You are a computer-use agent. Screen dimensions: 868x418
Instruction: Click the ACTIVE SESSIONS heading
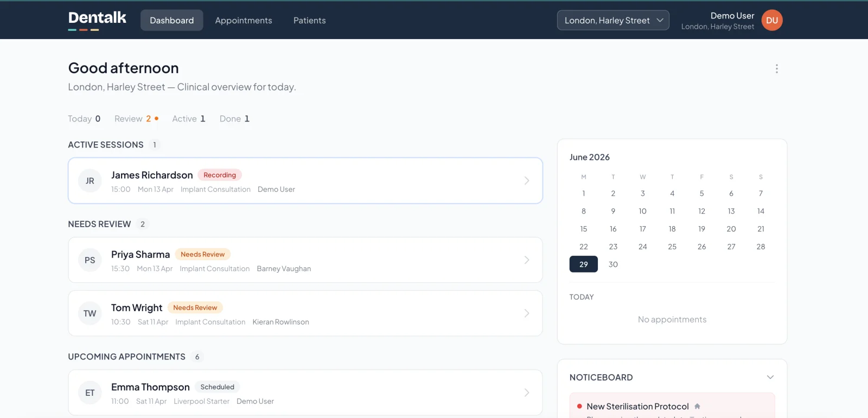[x=106, y=145]
